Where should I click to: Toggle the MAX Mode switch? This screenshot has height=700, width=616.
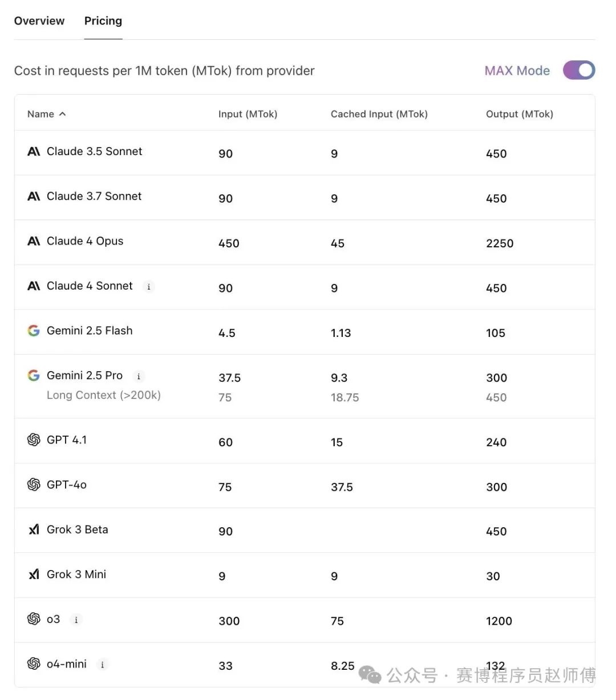pyautogui.click(x=579, y=70)
